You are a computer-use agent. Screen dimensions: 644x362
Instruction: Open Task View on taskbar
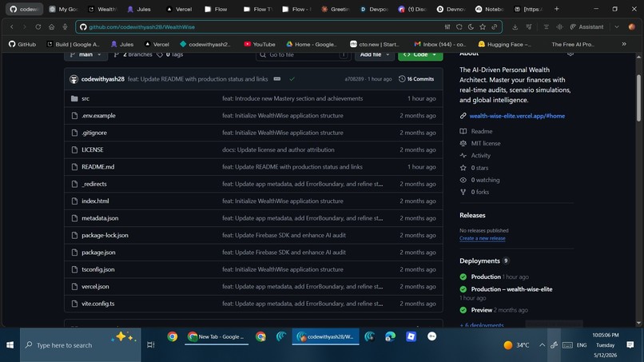(x=151, y=345)
